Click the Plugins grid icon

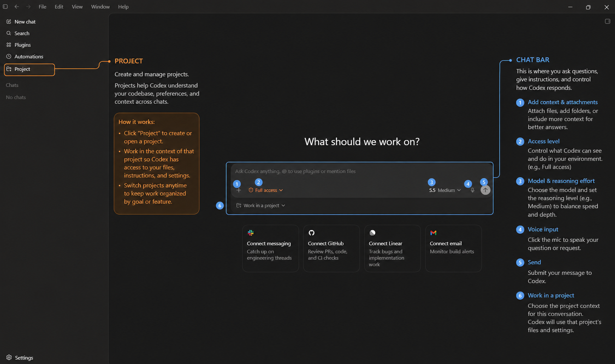[x=9, y=45]
